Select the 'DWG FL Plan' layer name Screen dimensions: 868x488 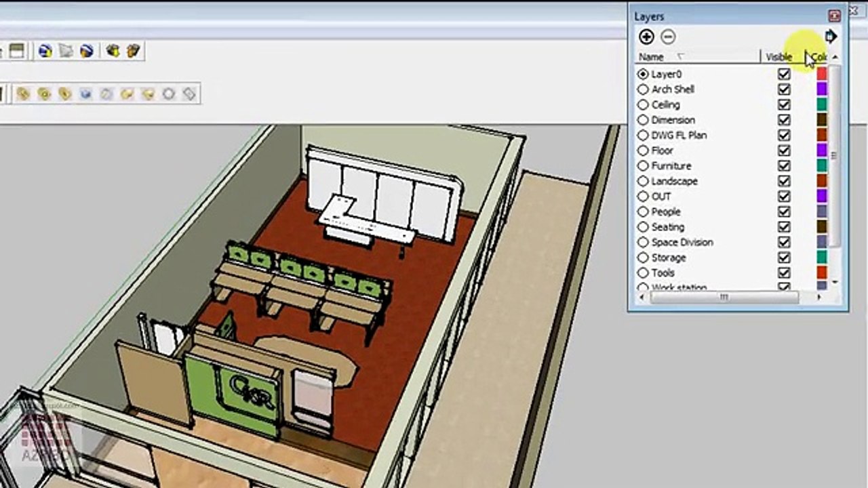coord(679,136)
